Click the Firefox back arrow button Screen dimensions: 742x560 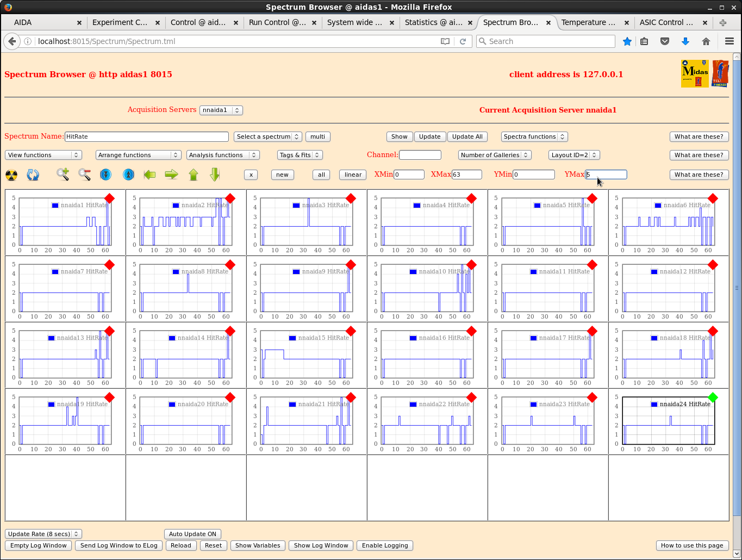[x=12, y=41]
